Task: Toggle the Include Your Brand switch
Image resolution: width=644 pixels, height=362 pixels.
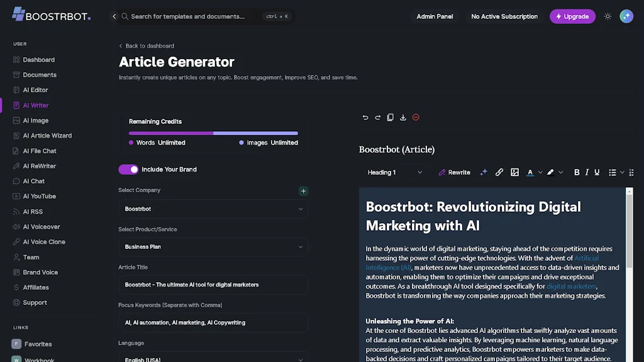Action: pos(128,169)
